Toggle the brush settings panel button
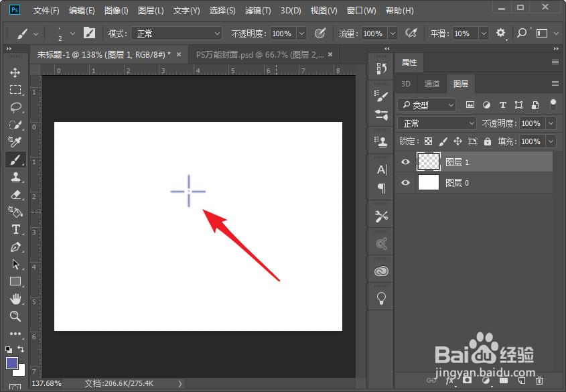The width and height of the screenshot is (566, 392). pyautogui.click(x=89, y=34)
